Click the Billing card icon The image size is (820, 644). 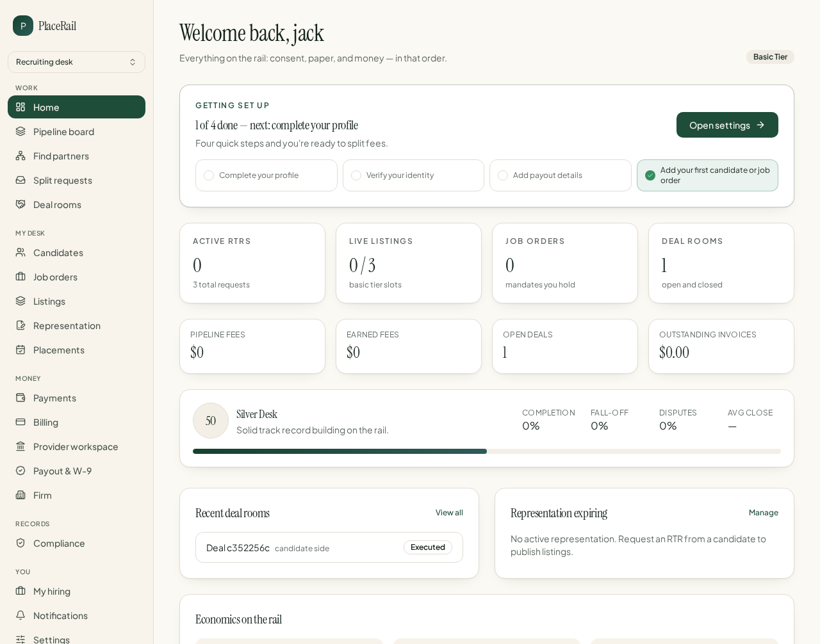pos(20,422)
